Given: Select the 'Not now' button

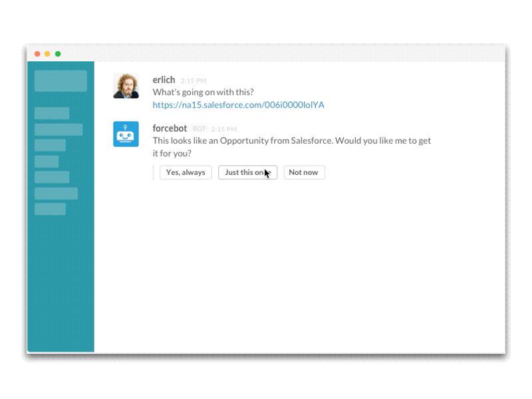Looking at the screenshot, I should click(x=304, y=172).
